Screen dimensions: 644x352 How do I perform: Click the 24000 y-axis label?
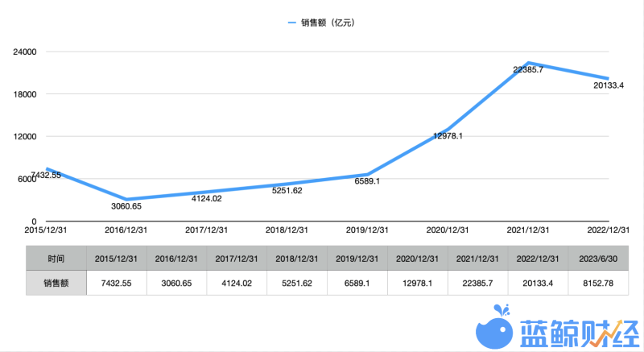click(23, 52)
